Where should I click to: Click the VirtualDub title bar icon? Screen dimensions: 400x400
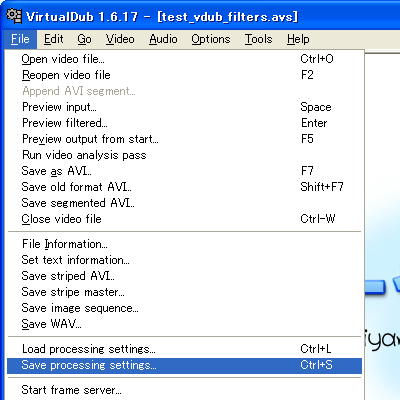tap(14, 16)
